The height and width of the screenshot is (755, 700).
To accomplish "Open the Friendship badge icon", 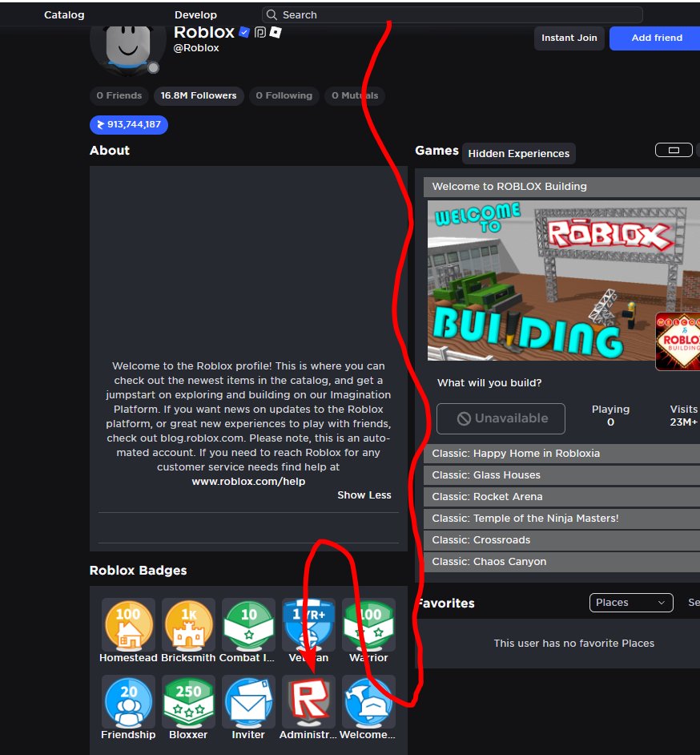I will 128,701.
